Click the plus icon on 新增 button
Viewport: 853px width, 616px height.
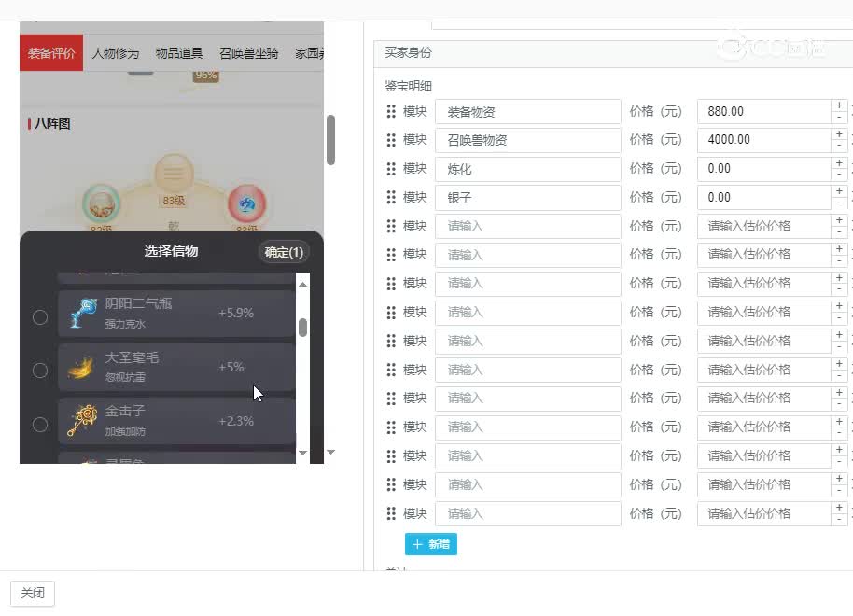click(417, 544)
